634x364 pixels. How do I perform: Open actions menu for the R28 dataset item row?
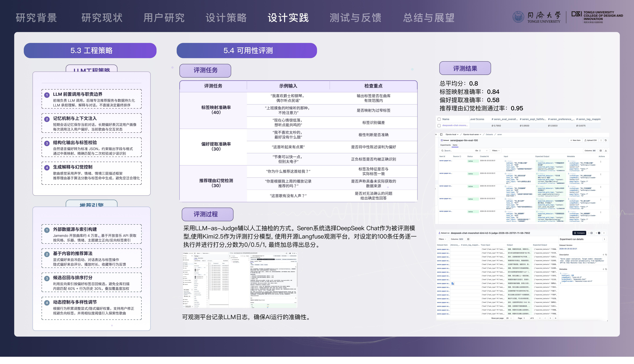pyautogui.click(x=601, y=187)
